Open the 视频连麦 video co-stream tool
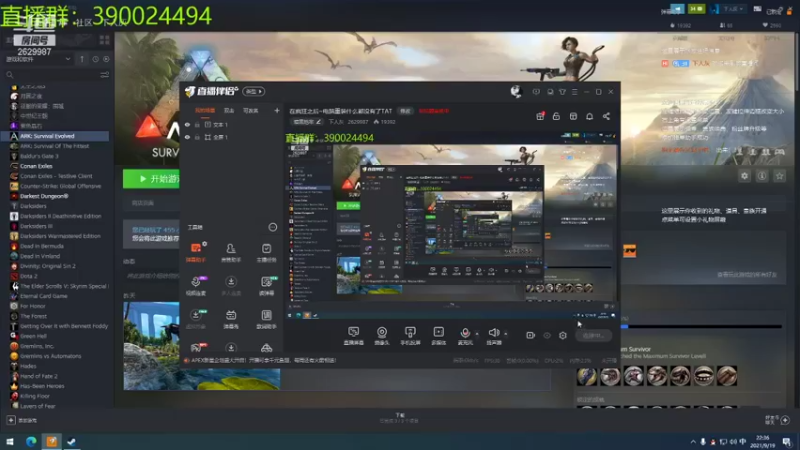800x450 pixels. pos(196,286)
